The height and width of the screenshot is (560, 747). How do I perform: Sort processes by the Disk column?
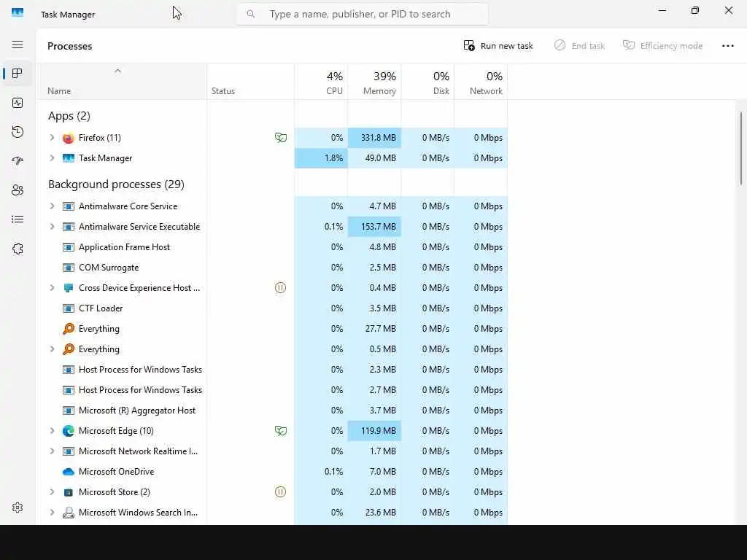pos(427,82)
